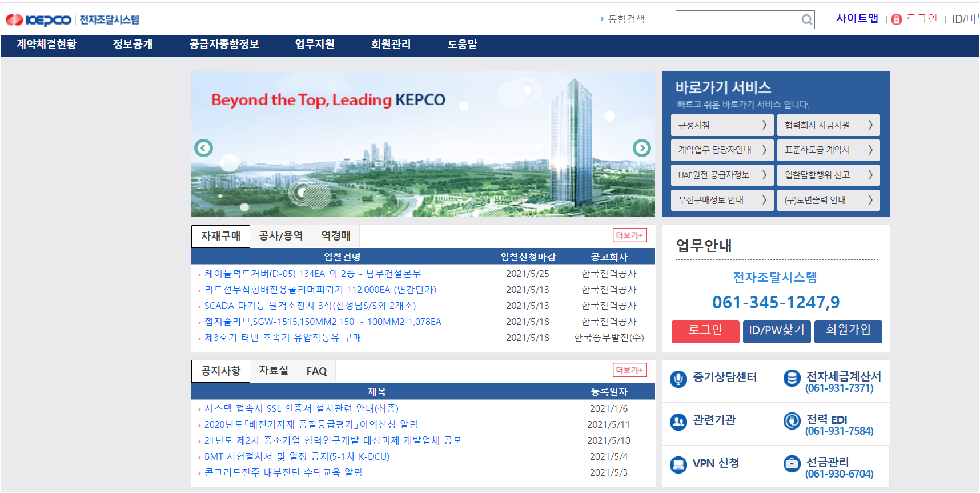The height and width of the screenshot is (493, 980).
Task: Open 2020년도 배전기자재 품질등급평가 notice
Action: (x=311, y=425)
